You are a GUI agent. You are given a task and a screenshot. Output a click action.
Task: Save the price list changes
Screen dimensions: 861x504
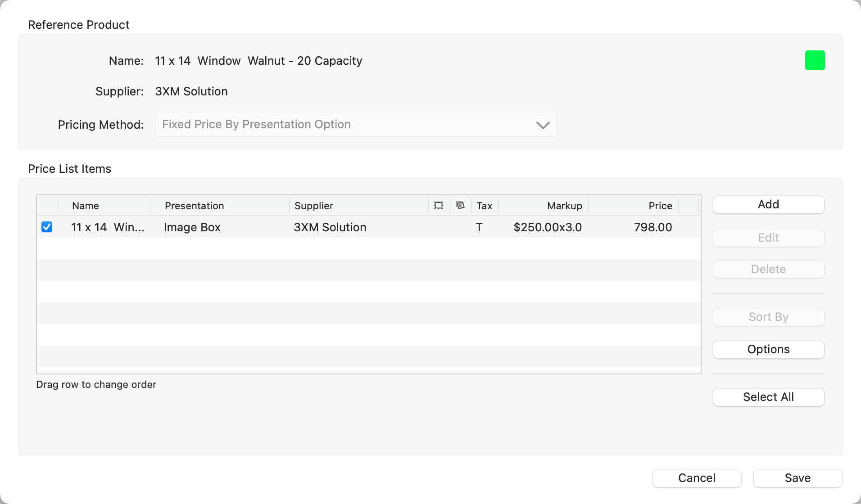(x=798, y=478)
